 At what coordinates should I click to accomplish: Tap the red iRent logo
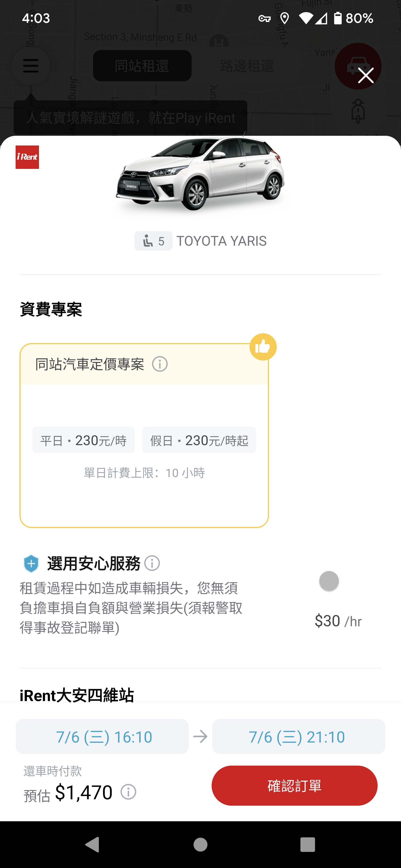pos(27,157)
